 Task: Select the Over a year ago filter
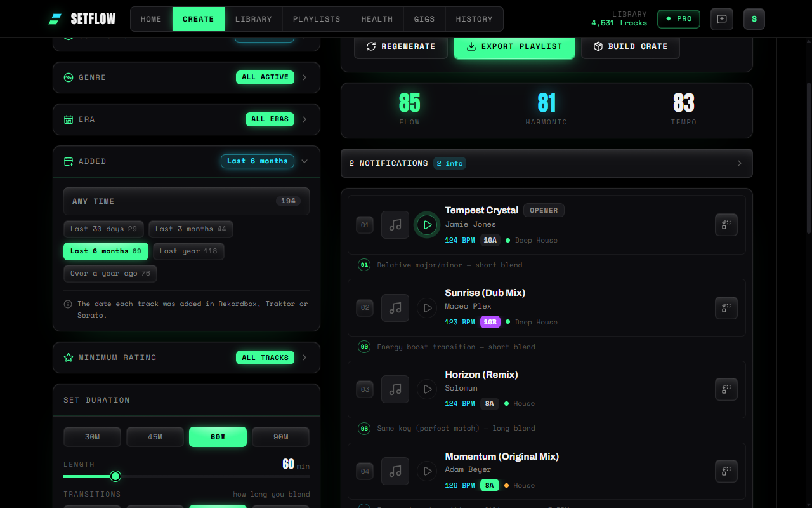pyautogui.click(x=110, y=274)
